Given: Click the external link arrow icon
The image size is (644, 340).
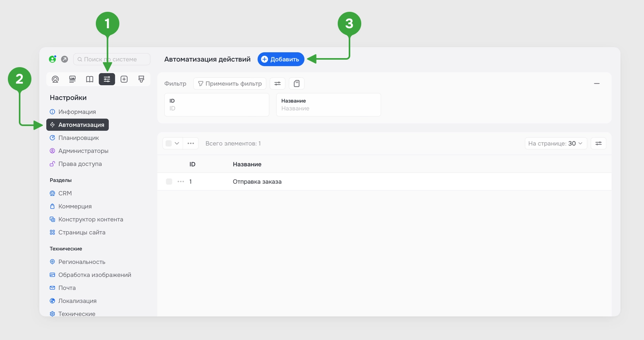Looking at the screenshot, I should point(64,59).
